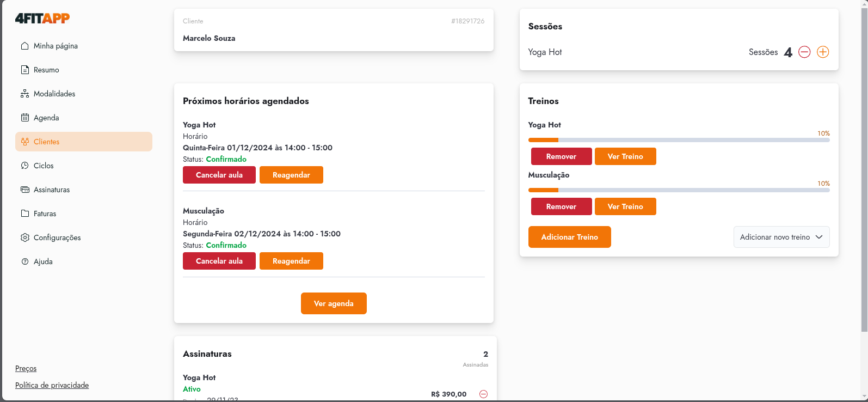Open Resumo via its document icon
Viewport: 868px width, 402px height.
[x=24, y=70]
